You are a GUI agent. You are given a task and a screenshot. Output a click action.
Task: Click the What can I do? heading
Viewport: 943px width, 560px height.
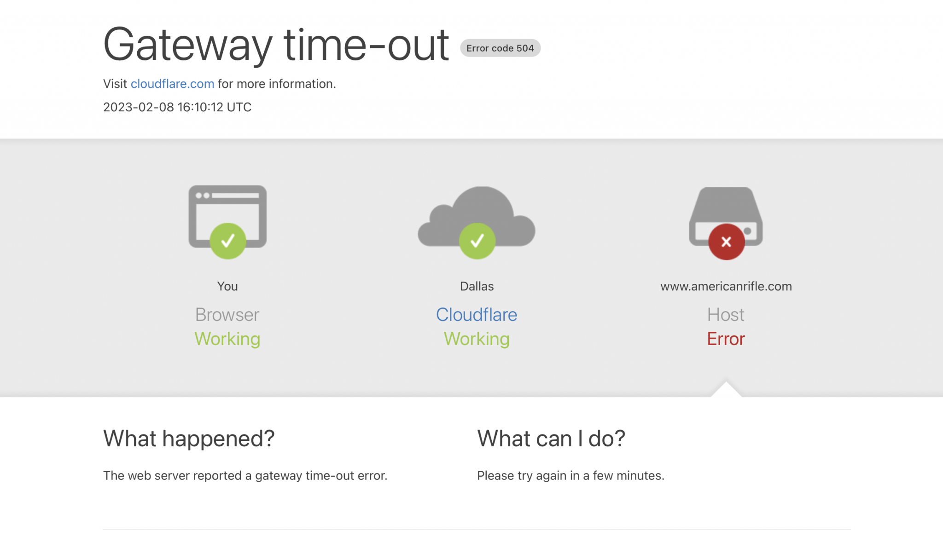551,439
